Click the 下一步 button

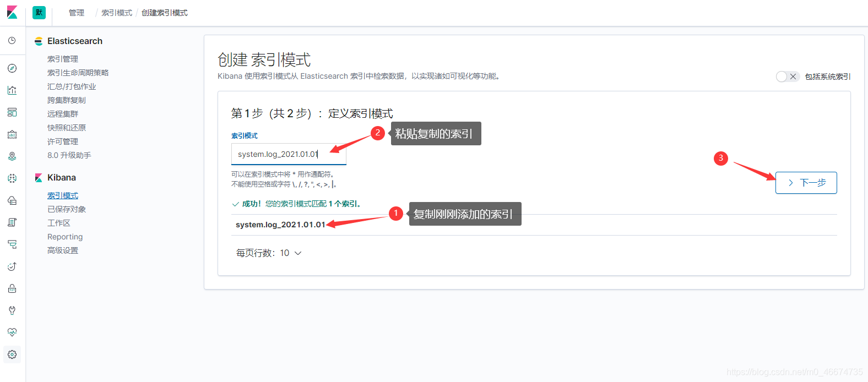(806, 183)
